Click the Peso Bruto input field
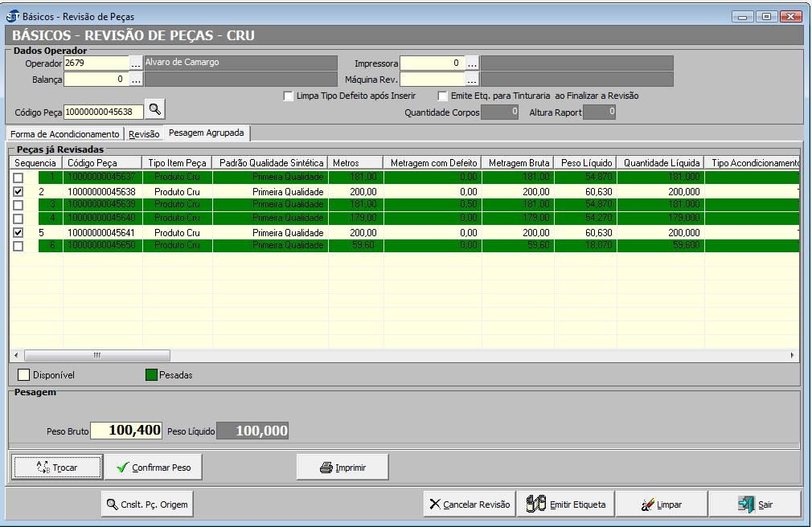 tap(126, 431)
